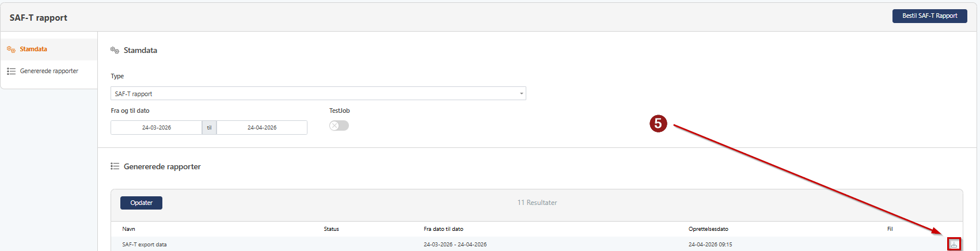
Task: Click the list icon in Genererede rapporter section heading
Action: click(x=115, y=166)
